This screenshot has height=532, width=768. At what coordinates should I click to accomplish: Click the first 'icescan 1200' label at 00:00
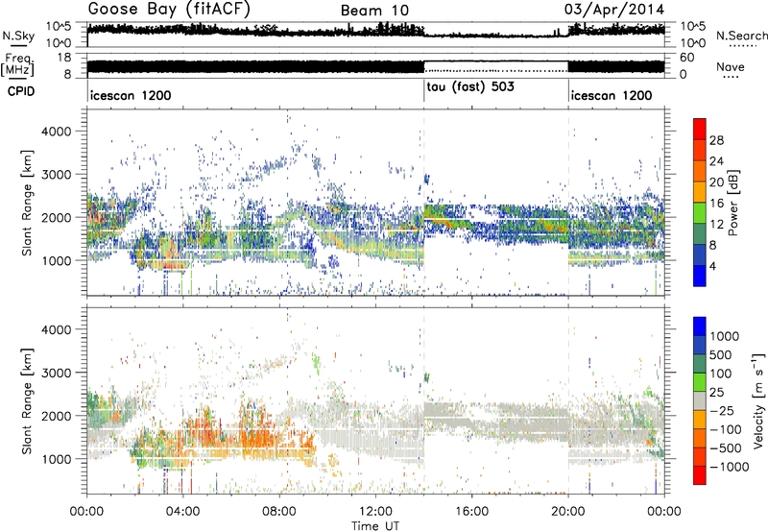[131, 95]
